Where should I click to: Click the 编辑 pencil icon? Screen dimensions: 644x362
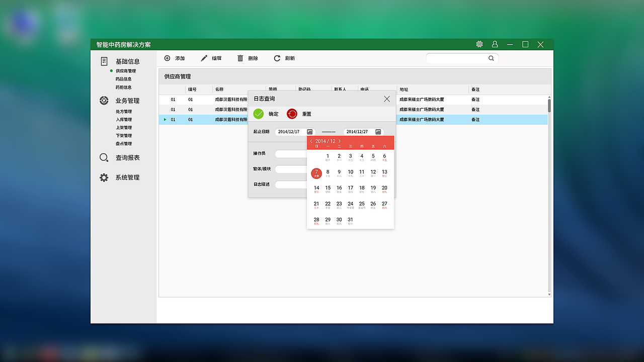pos(204,58)
